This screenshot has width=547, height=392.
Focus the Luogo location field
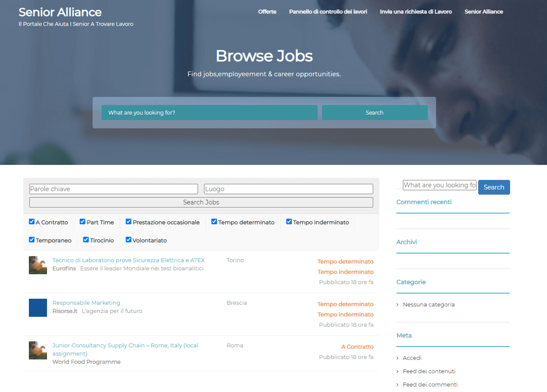pyautogui.click(x=288, y=189)
